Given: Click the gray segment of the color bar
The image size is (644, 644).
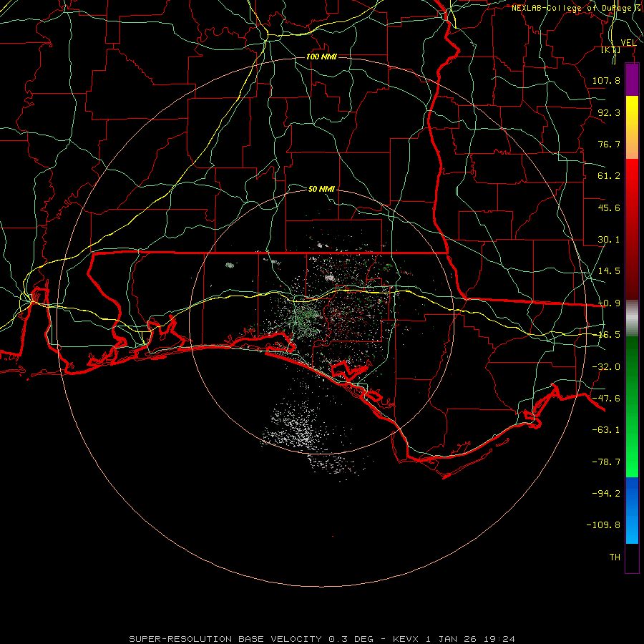Looking at the screenshot, I should click(632, 318).
